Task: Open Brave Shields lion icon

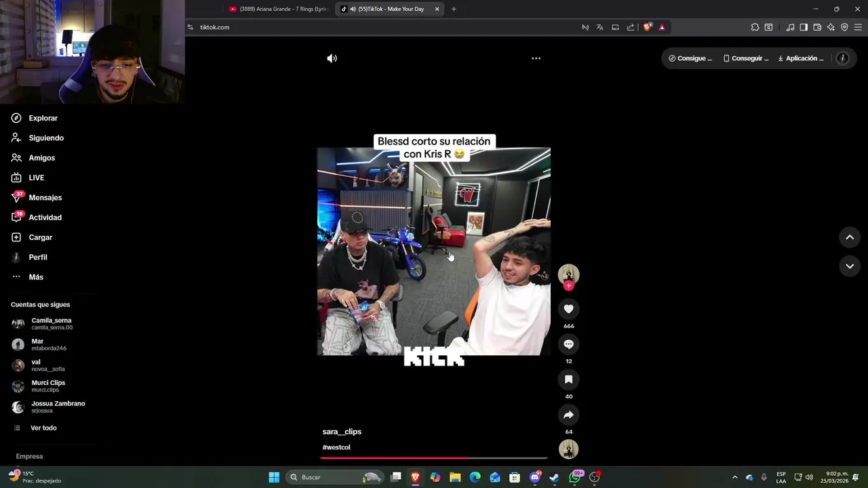Action: click(x=647, y=27)
